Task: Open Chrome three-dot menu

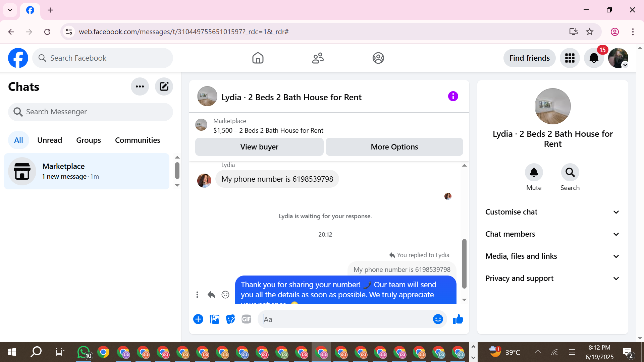Action: (633, 32)
